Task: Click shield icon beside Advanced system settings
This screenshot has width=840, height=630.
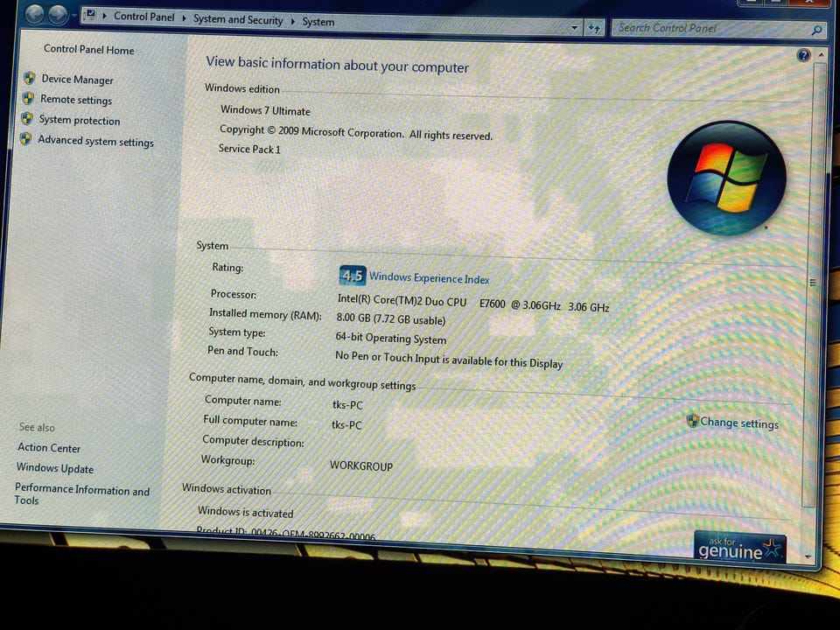Action: coord(25,139)
